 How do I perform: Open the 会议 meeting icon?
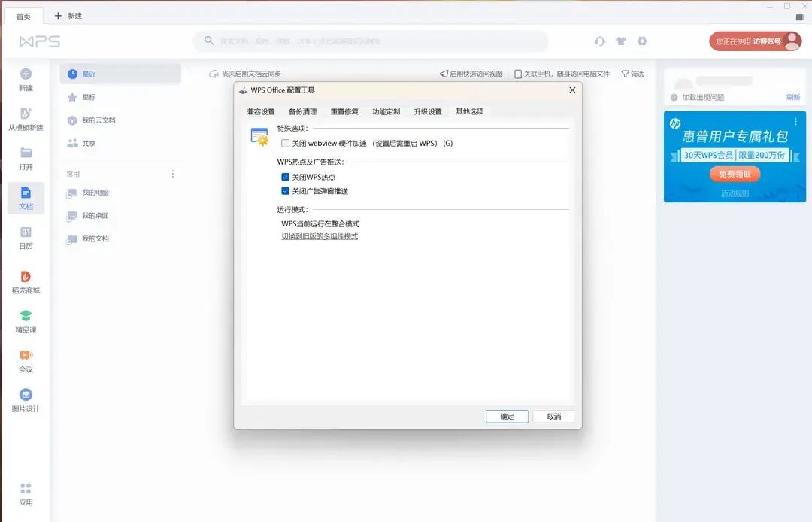[26, 355]
